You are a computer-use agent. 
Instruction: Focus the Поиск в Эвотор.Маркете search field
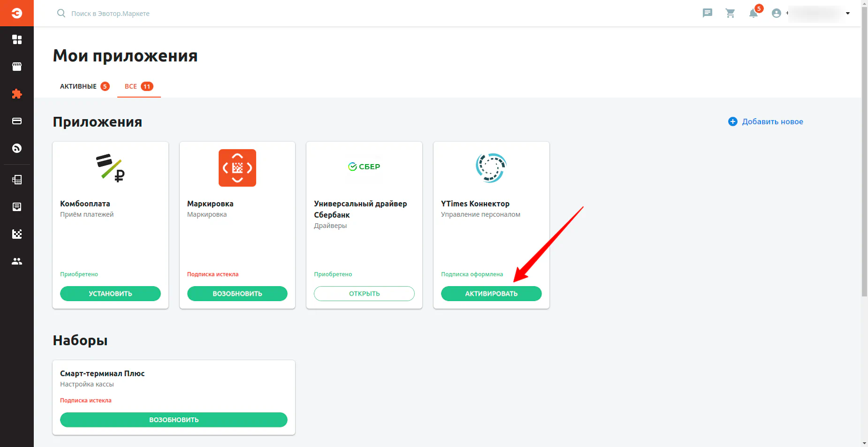110,14
